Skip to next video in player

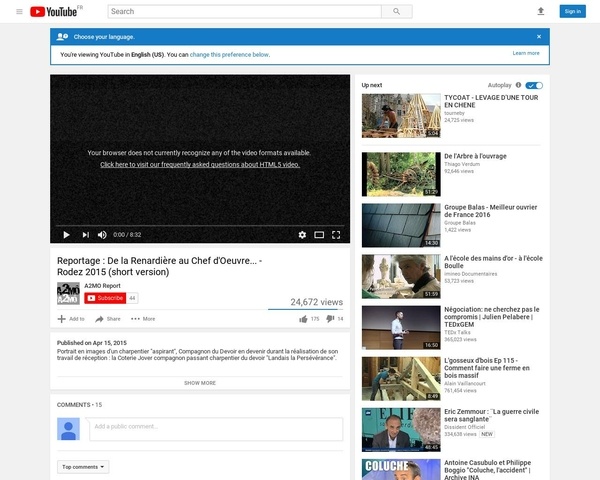coord(86,235)
